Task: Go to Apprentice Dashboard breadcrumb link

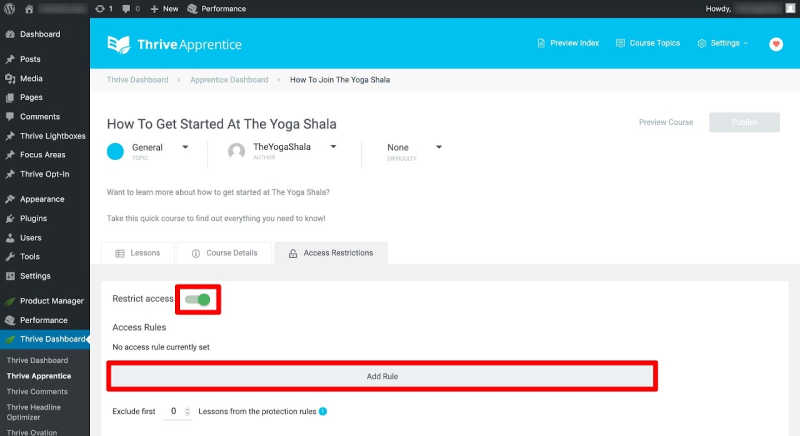Action: pos(229,80)
